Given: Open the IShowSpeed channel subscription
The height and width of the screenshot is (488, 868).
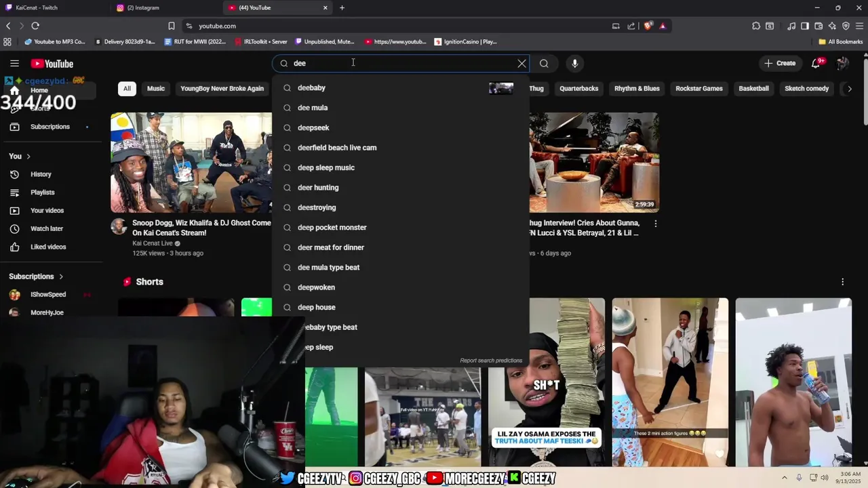Looking at the screenshot, I should [47, 295].
